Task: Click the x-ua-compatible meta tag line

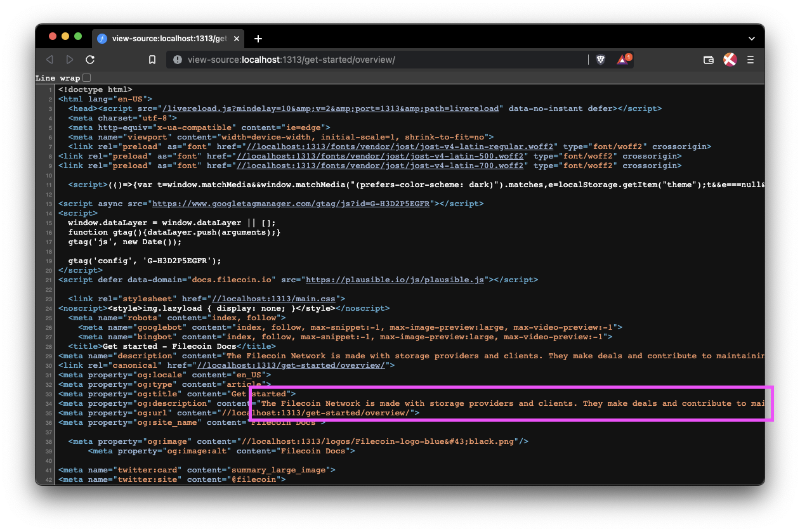Action: (x=199, y=127)
